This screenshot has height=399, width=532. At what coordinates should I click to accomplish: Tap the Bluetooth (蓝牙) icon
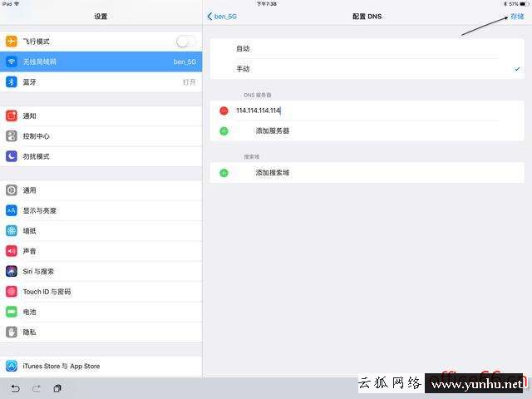(11, 82)
